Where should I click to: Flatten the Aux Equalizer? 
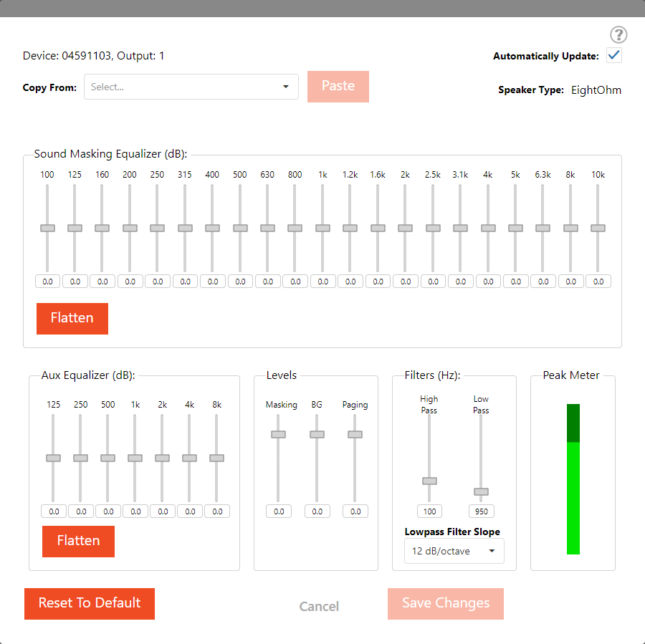click(x=78, y=541)
